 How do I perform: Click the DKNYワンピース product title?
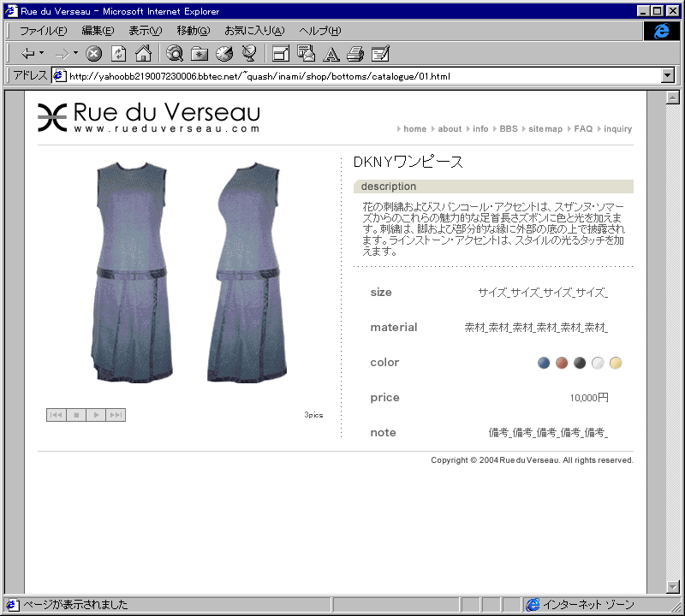click(408, 162)
